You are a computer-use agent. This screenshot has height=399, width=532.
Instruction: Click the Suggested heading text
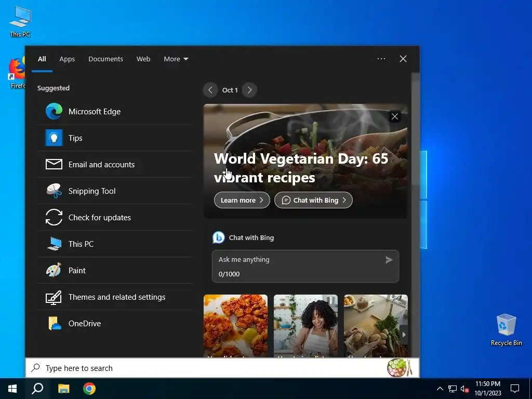pyautogui.click(x=54, y=88)
